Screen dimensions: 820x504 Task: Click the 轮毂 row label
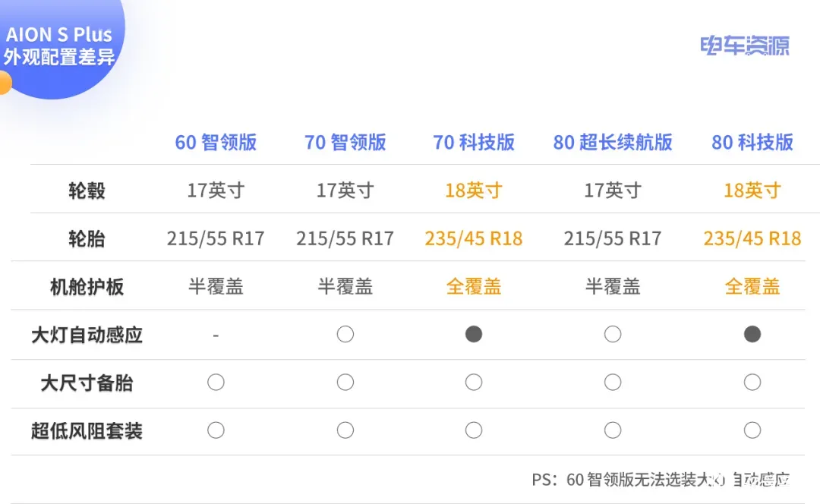pos(87,191)
